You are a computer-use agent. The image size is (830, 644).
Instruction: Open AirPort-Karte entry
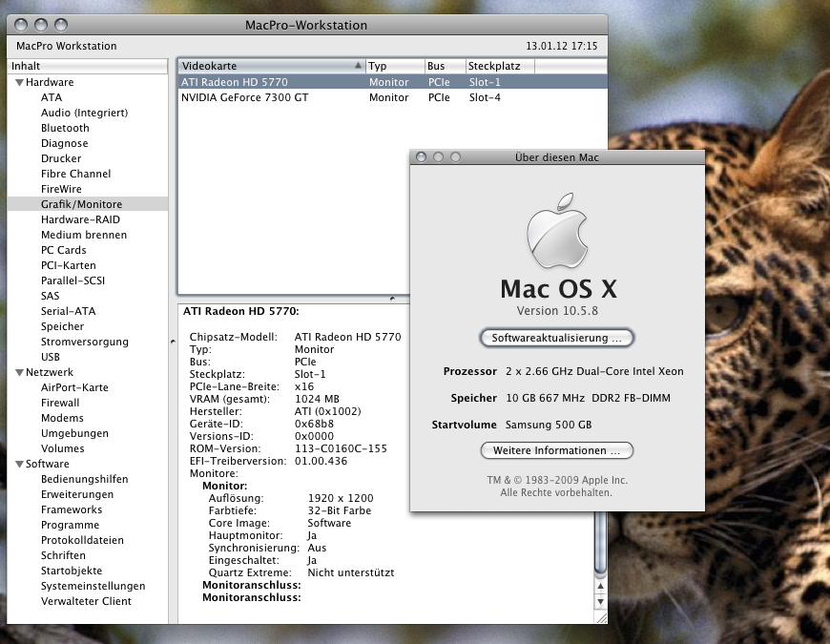74,387
